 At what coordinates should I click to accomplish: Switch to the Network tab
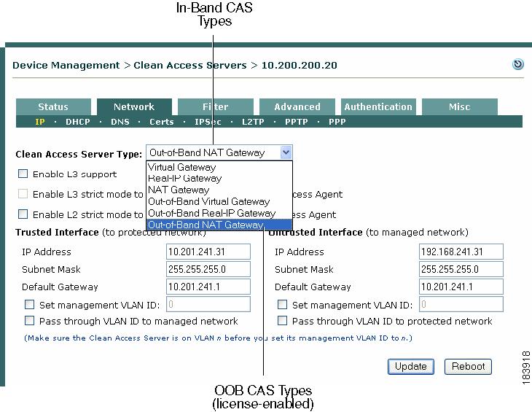134,106
